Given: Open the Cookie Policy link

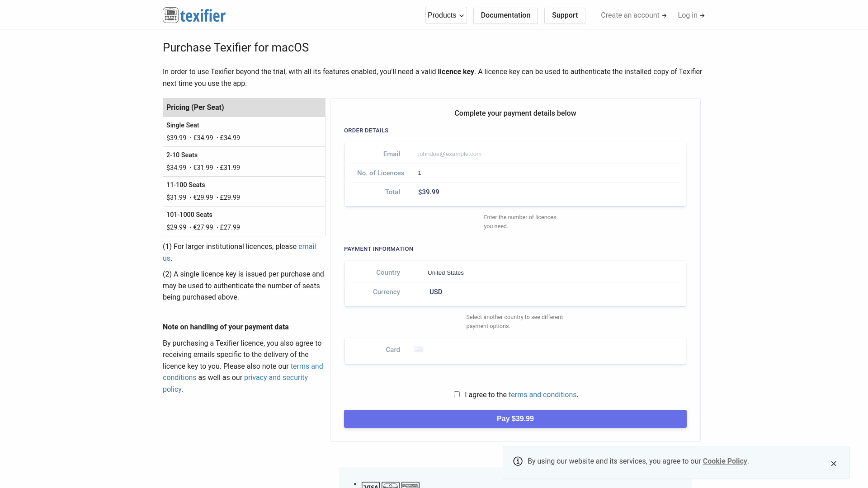Looking at the screenshot, I should 725,461.
